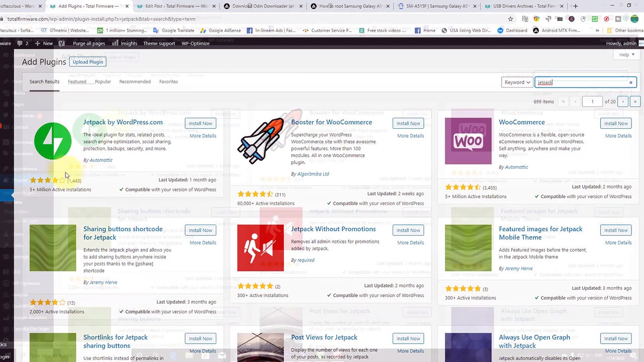Open the Algoritmika Ltd author link
Viewport: 644px width, 362px height.
click(313, 174)
